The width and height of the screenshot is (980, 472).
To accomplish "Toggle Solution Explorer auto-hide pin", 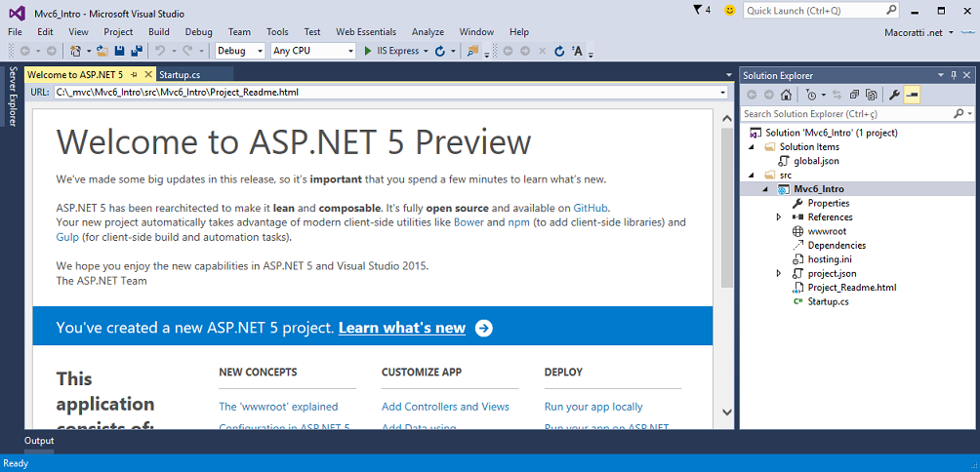I will pyautogui.click(x=954, y=75).
